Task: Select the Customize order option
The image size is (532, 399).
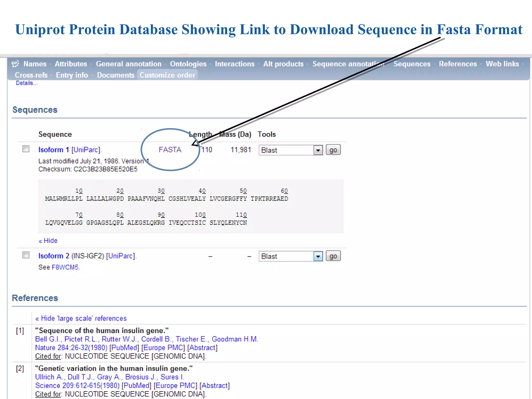Action: coord(167,75)
